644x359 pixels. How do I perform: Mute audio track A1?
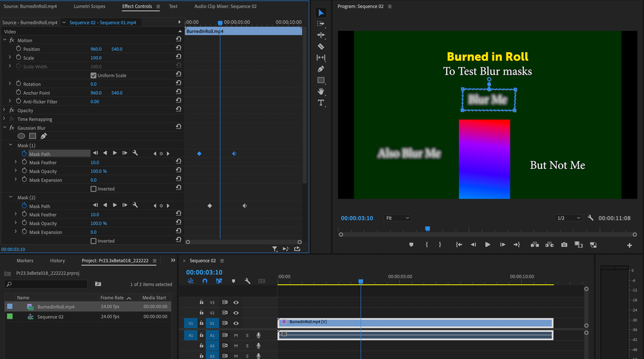coord(236,335)
